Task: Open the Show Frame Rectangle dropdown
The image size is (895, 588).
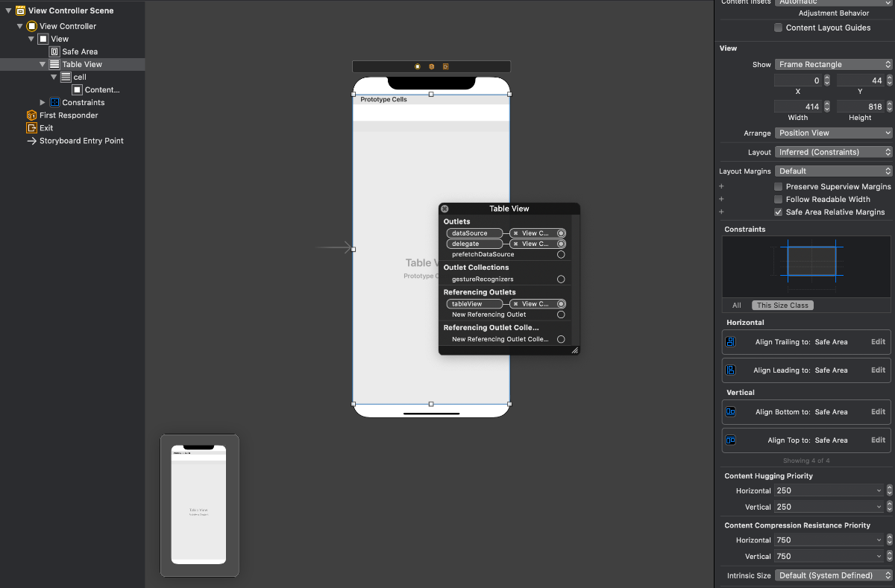Action: click(834, 65)
